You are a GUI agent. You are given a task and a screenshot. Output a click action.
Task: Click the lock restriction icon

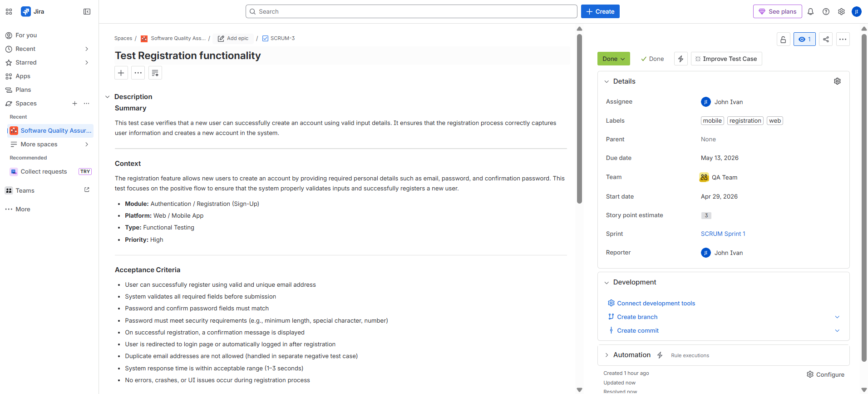click(x=783, y=40)
